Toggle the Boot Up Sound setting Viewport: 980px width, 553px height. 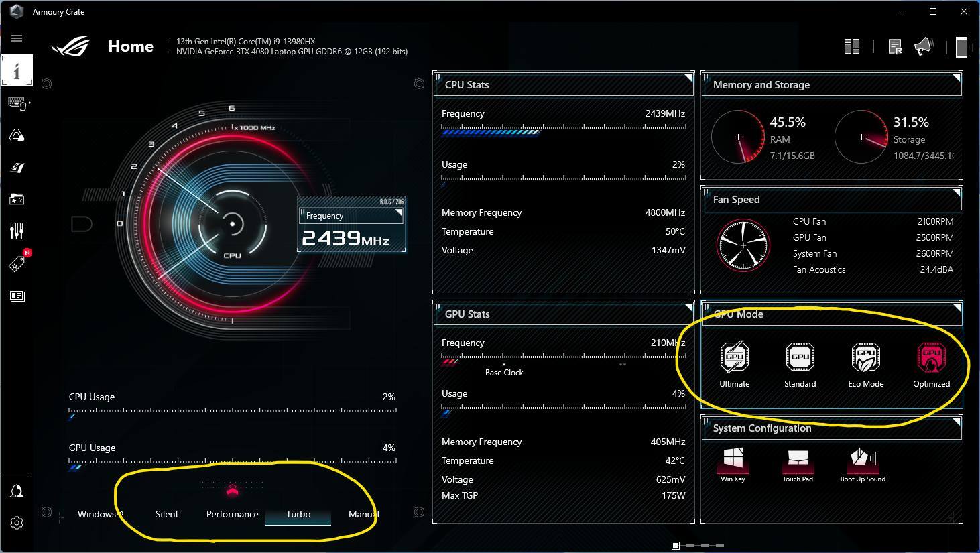863,464
